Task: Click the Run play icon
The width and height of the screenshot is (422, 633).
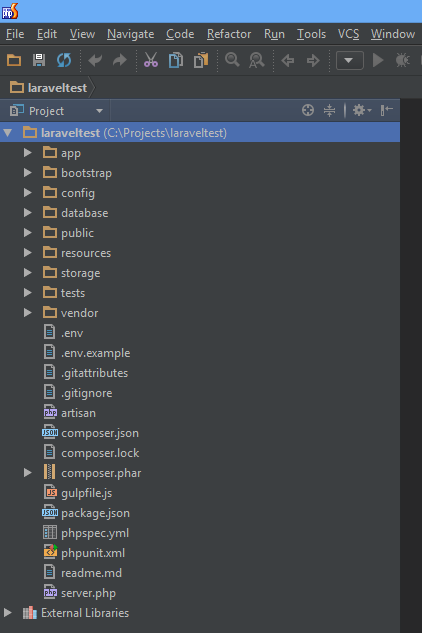Action: [x=378, y=61]
